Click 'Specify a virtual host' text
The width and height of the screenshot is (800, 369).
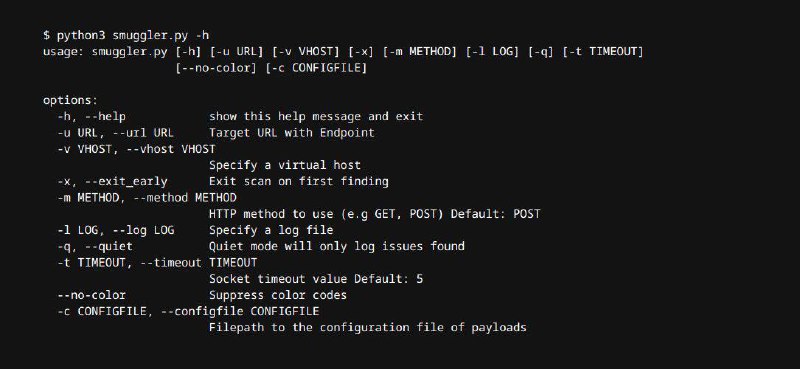click(285, 165)
